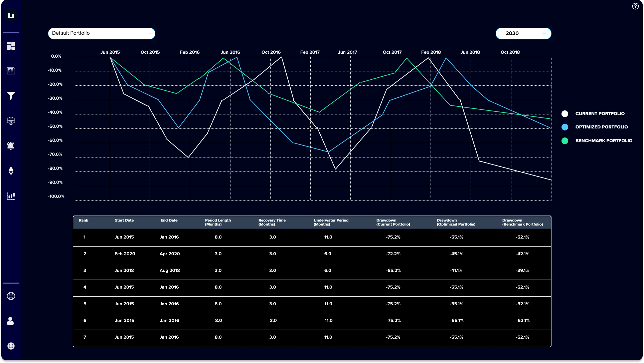Click the portfolio briefcase icon
Image resolution: width=644 pixels, height=363 pixels.
[x=11, y=121]
